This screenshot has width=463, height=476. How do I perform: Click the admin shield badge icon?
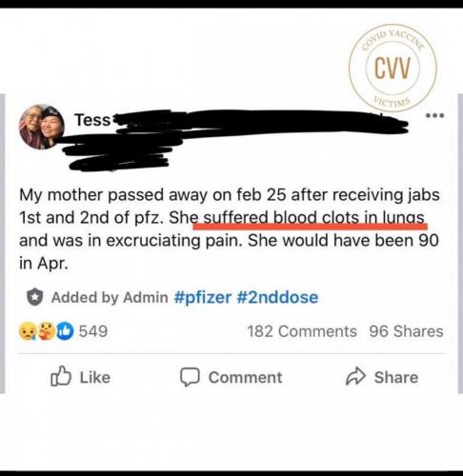tap(34, 297)
